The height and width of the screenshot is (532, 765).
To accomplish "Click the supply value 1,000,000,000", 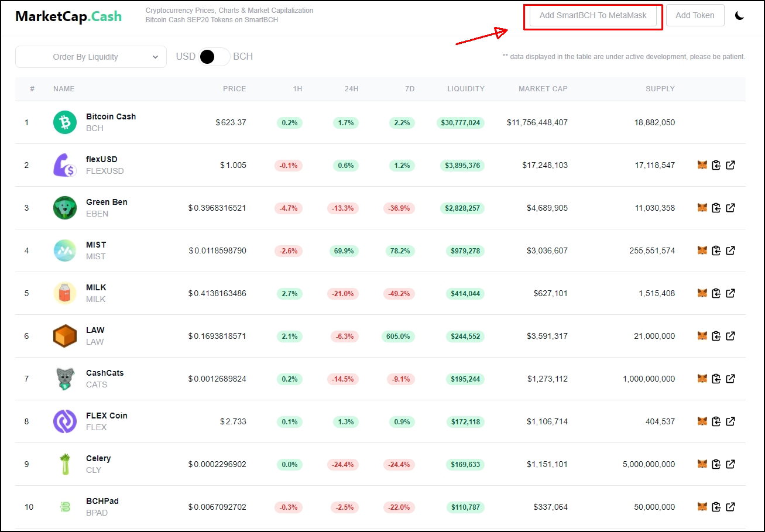I will (649, 379).
